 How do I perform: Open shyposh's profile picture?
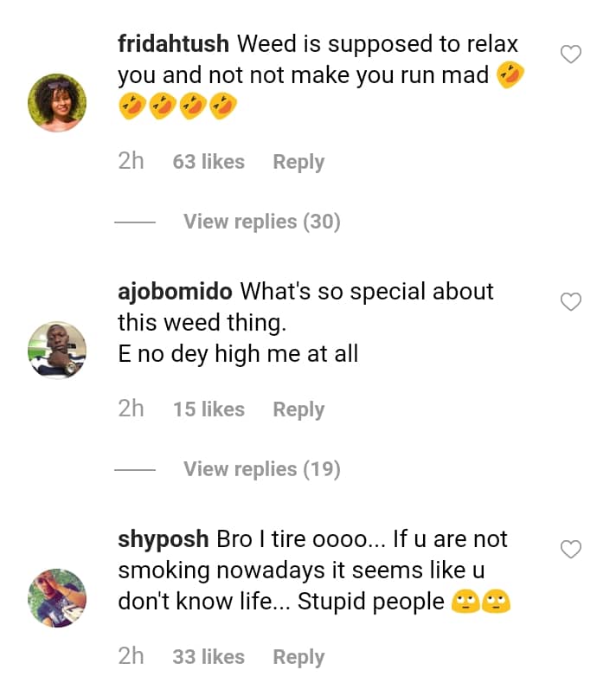(x=58, y=597)
